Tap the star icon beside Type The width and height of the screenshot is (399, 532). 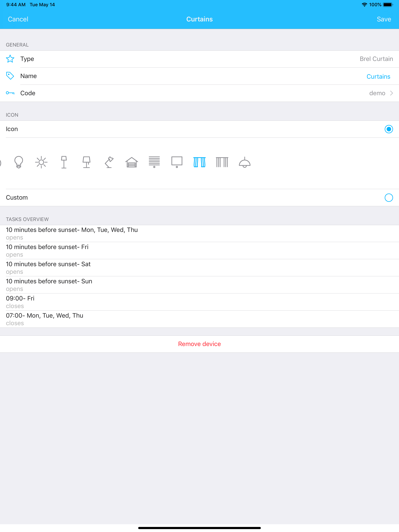[x=10, y=59]
